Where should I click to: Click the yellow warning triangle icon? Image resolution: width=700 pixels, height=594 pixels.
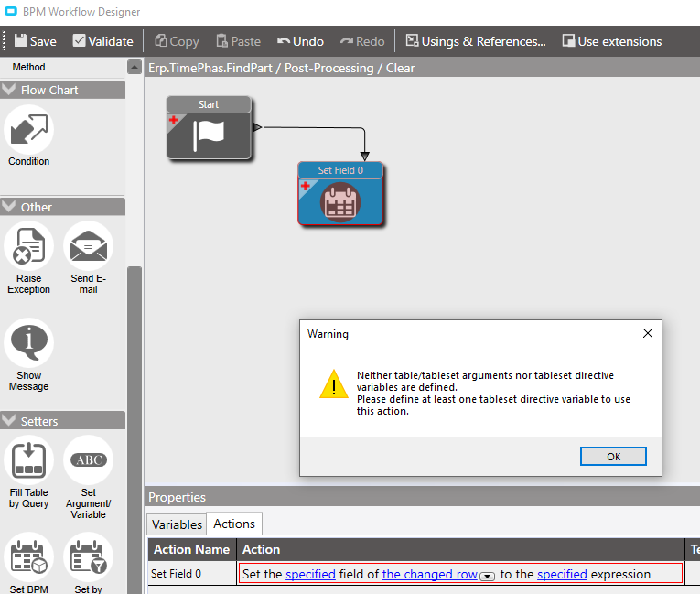[334, 384]
